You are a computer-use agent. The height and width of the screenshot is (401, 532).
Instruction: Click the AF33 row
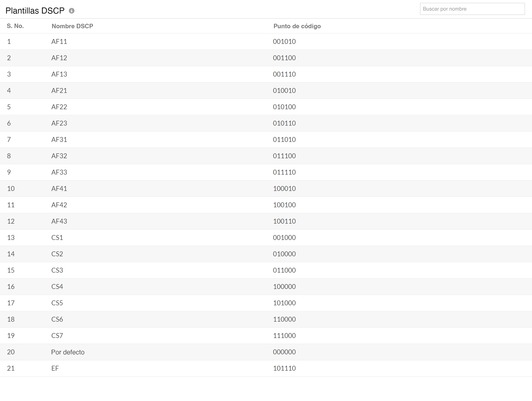[x=59, y=172]
